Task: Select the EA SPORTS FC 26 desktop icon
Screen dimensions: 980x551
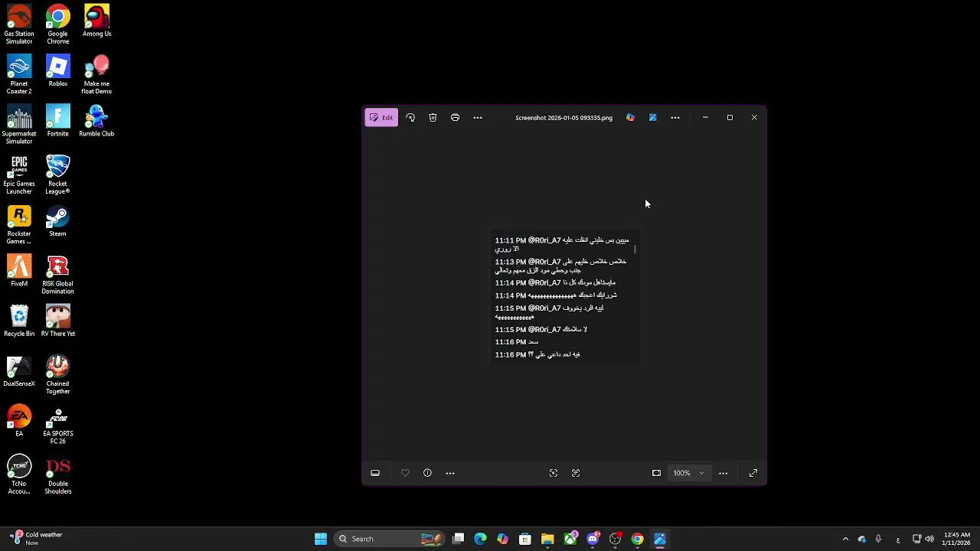Action: [57, 424]
